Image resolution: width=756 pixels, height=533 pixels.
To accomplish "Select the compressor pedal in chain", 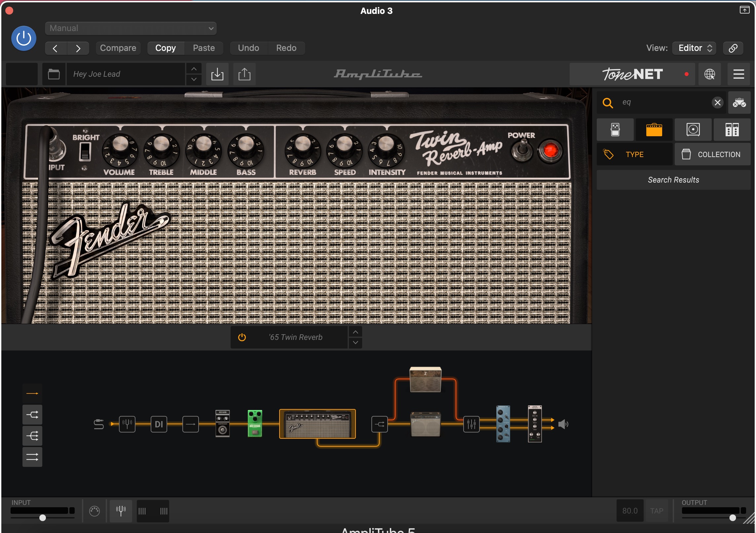I will pyautogui.click(x=222, y=424).
